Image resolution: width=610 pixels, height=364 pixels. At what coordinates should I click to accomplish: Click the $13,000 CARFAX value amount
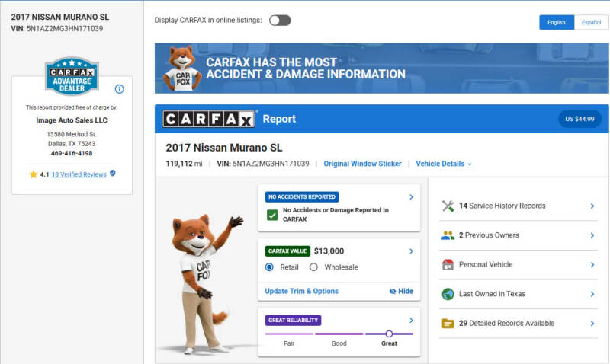[329, 251]
